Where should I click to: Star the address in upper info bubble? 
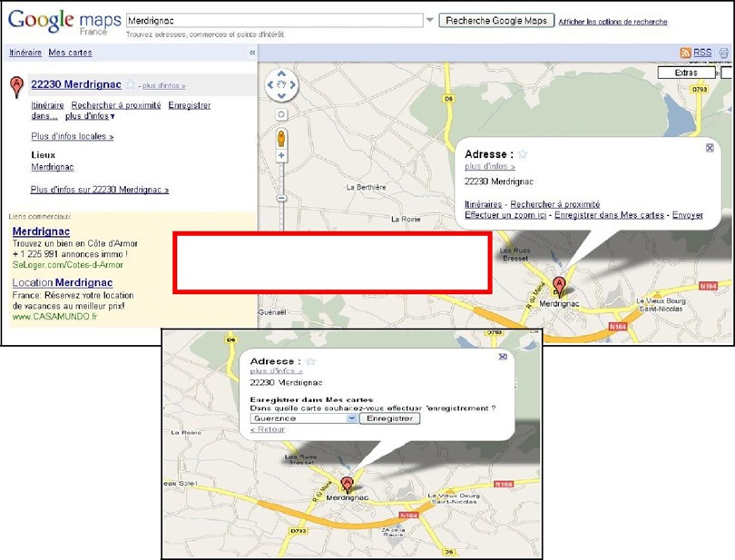(x=523, y=153)
